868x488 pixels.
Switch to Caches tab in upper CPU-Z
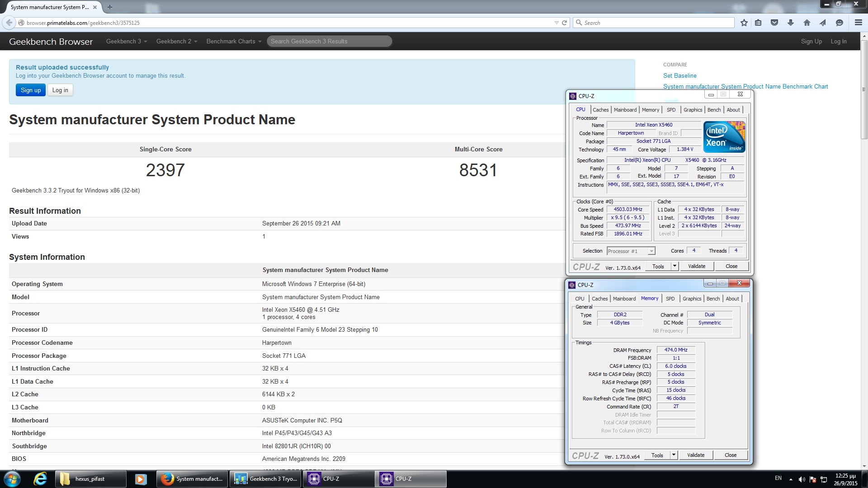pos(600,110)
